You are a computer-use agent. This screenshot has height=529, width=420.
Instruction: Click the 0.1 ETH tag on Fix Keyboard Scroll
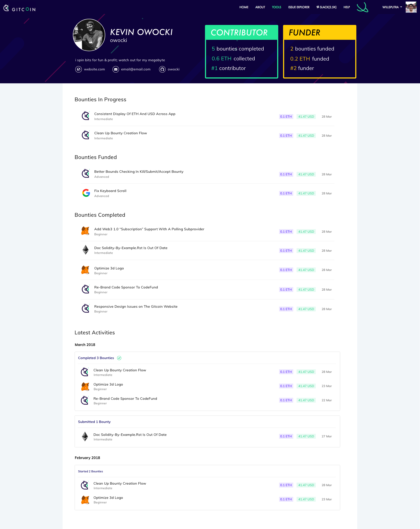pos(286,193)
